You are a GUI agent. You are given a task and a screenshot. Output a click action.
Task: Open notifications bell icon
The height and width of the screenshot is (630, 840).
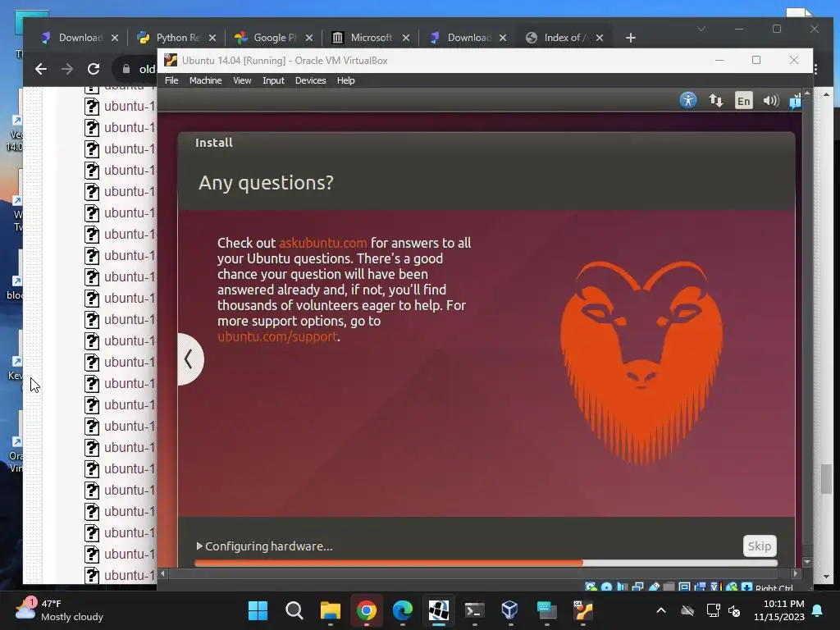(818, 610)
